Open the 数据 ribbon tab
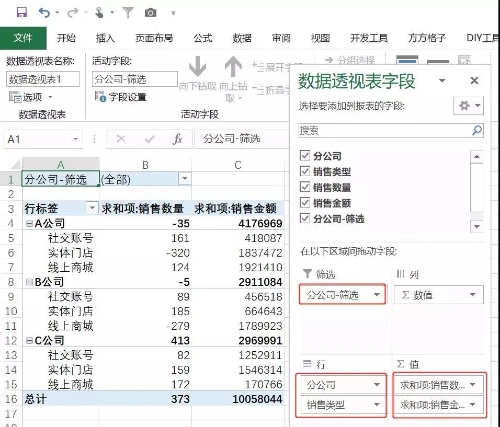The height and width of the screenshot is (427, 500). click(242, 38)
